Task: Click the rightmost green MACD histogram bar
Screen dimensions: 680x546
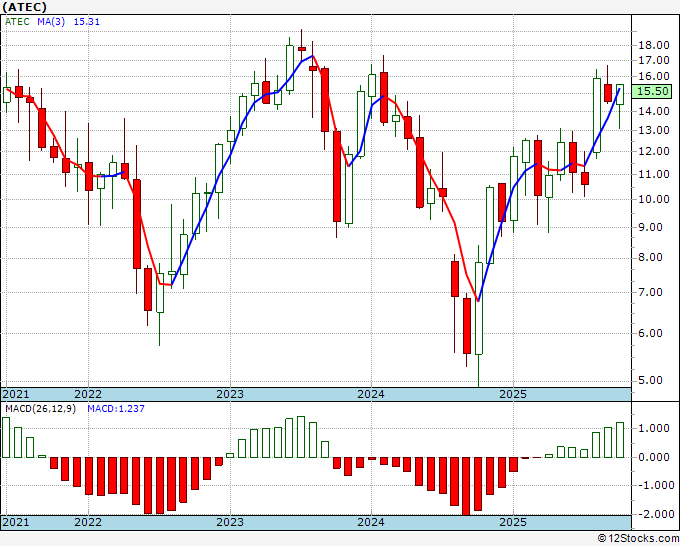Action: (x=620, y=440)
